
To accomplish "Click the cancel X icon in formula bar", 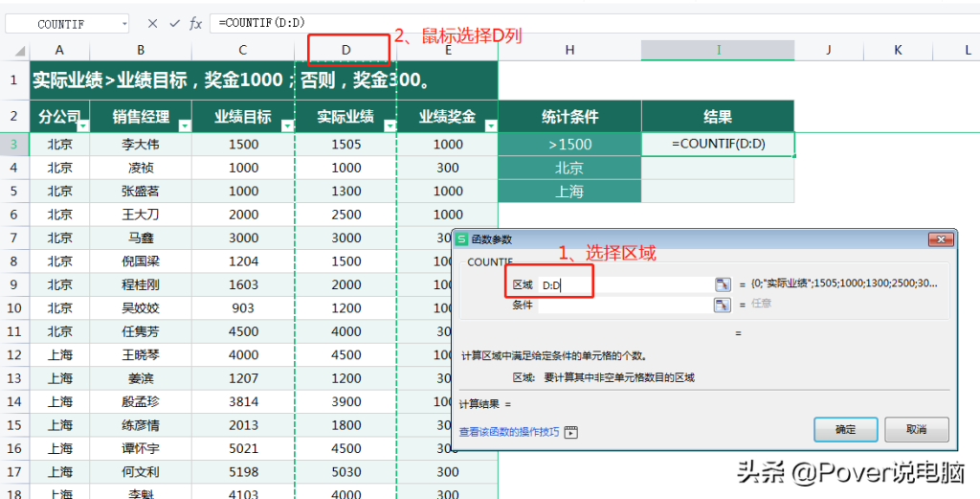I will [153, 24].
